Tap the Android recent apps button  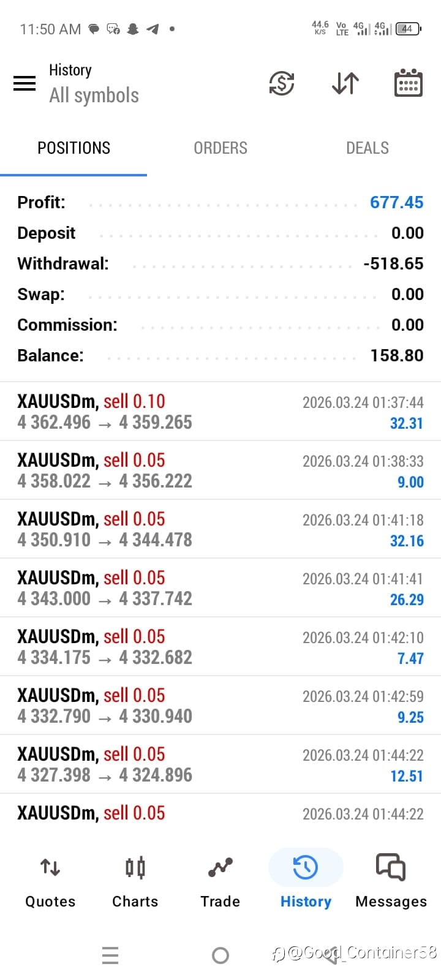coord(110,955)
